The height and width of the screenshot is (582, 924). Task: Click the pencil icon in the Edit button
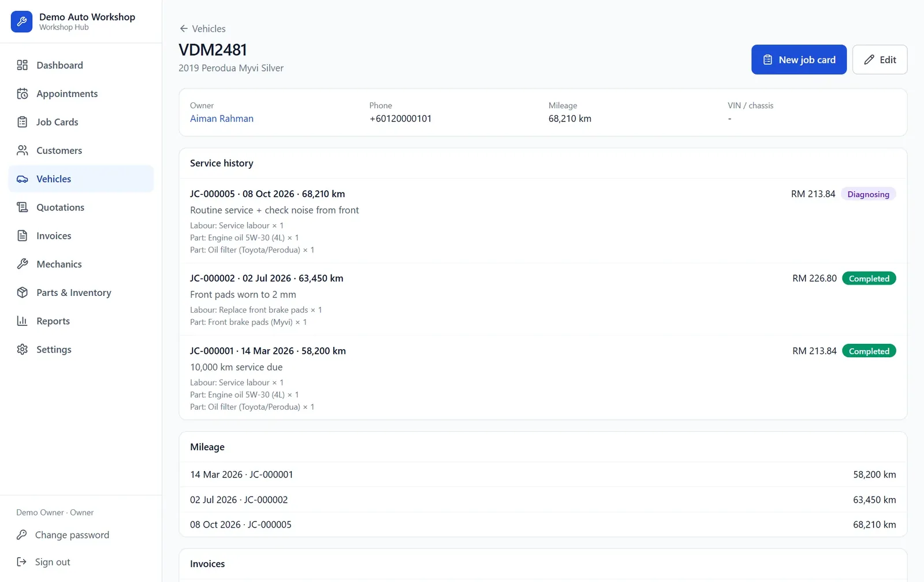[869, 60]
